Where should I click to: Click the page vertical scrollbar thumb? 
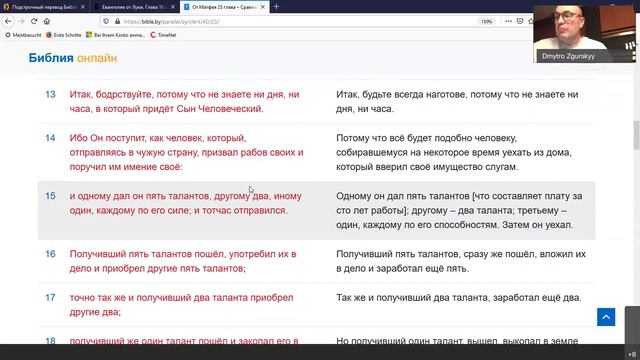tap(636, 135)
